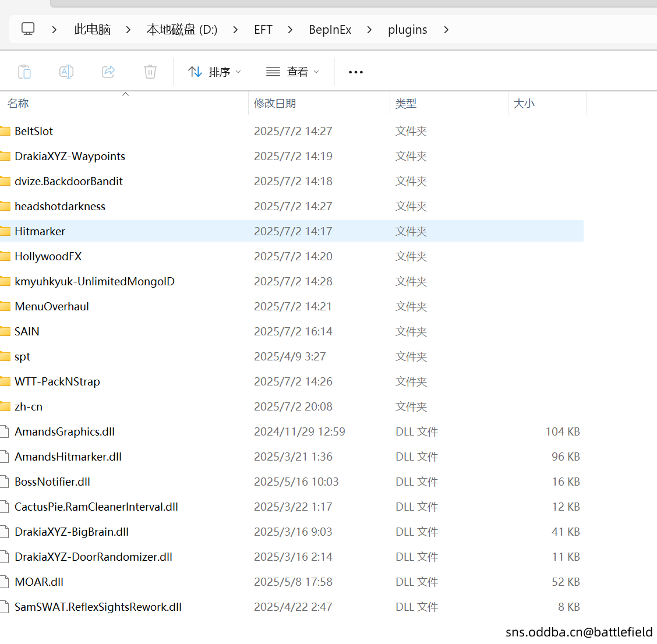The image size is (657, 644).
Task: Click the DrakiaXYZ-BigBrain.dll file icon
Action: (4, 532)
